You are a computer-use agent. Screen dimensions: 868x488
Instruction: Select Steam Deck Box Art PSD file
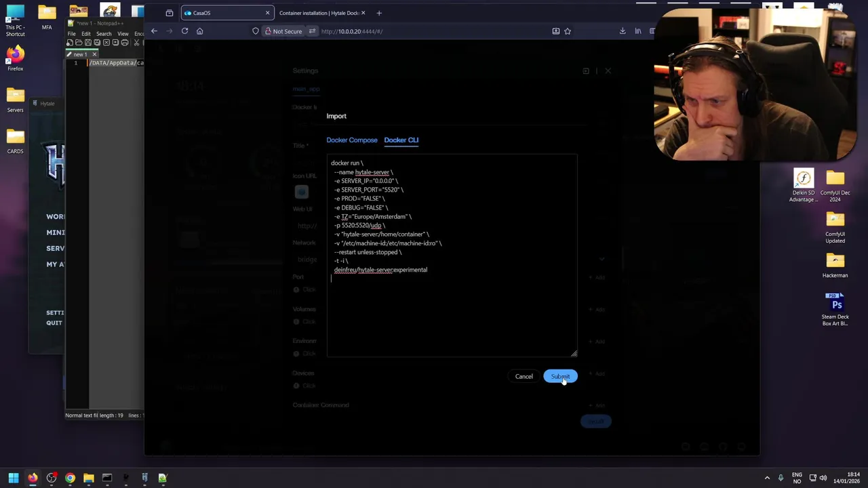[835, 310]
